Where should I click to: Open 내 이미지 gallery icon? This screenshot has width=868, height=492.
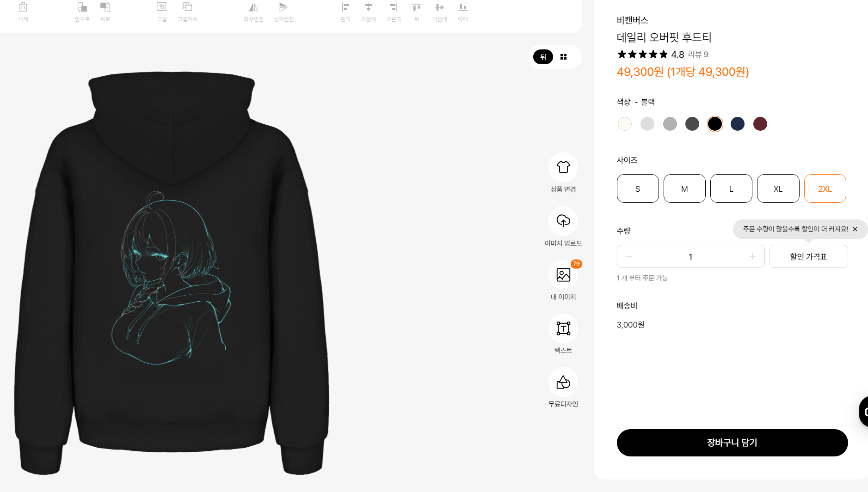(563, 274)
